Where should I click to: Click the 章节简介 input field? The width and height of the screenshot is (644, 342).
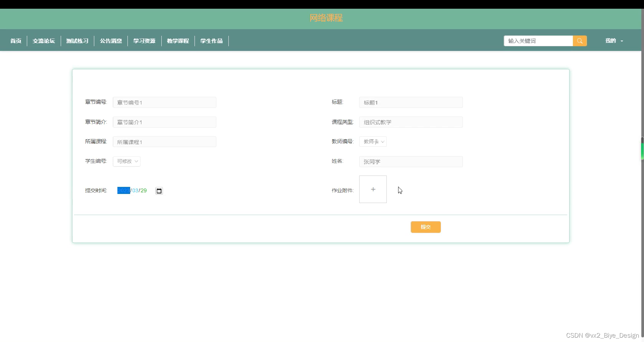pyautogui.click(x=164, y=122)
